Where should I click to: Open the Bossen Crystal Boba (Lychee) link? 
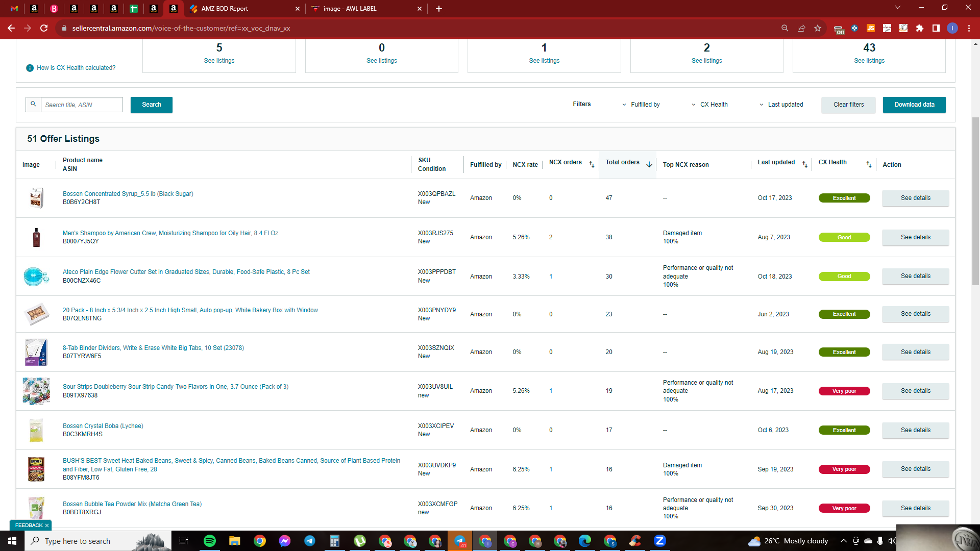103,426
